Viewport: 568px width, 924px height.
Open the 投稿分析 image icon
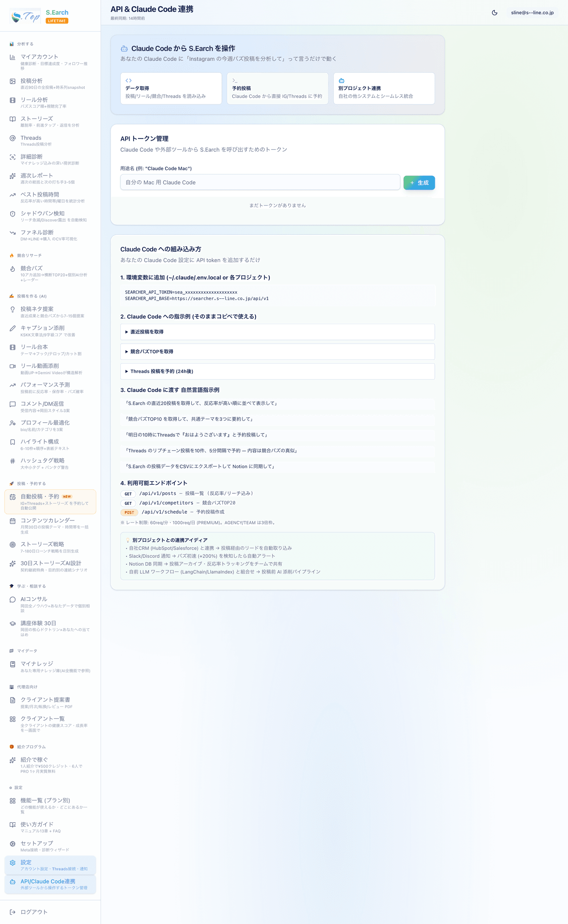click(x=12, y=81)
